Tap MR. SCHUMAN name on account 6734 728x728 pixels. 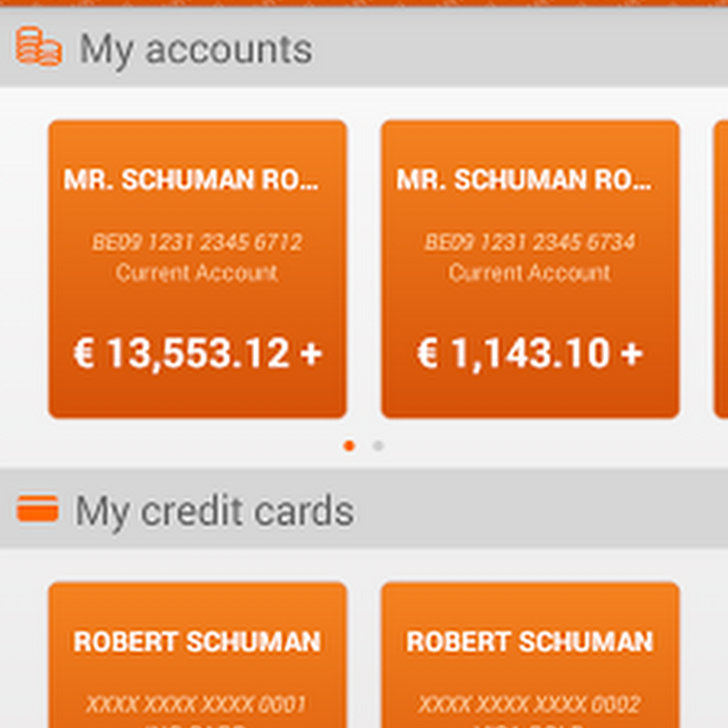point(524,180)
